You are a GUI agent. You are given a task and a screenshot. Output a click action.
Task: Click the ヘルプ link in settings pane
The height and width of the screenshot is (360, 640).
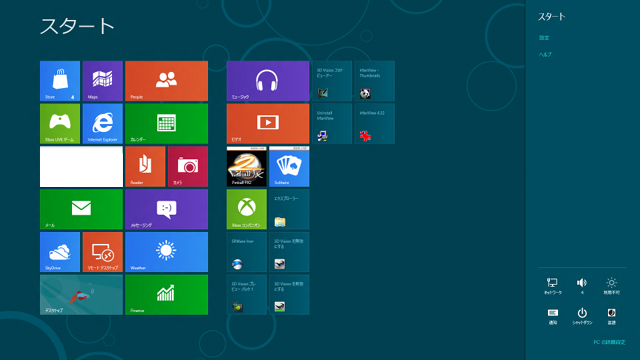(545, 54)
